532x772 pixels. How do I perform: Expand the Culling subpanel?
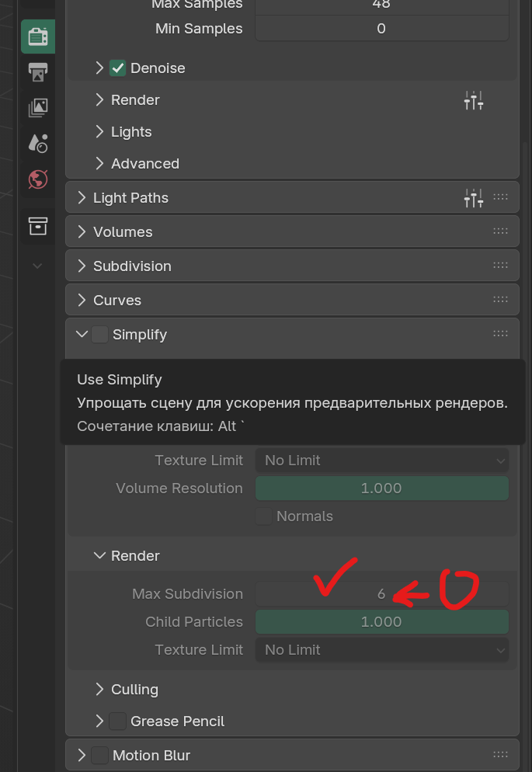134,690
